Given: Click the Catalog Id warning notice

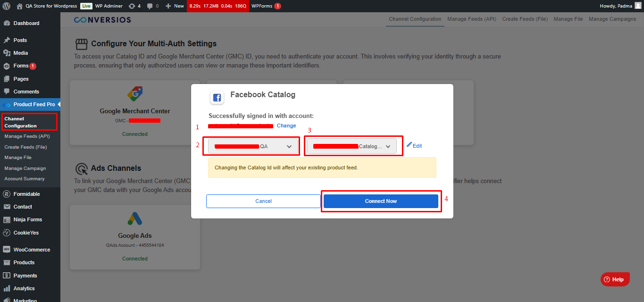Looking at the screenshot, I should pos(322,168).
